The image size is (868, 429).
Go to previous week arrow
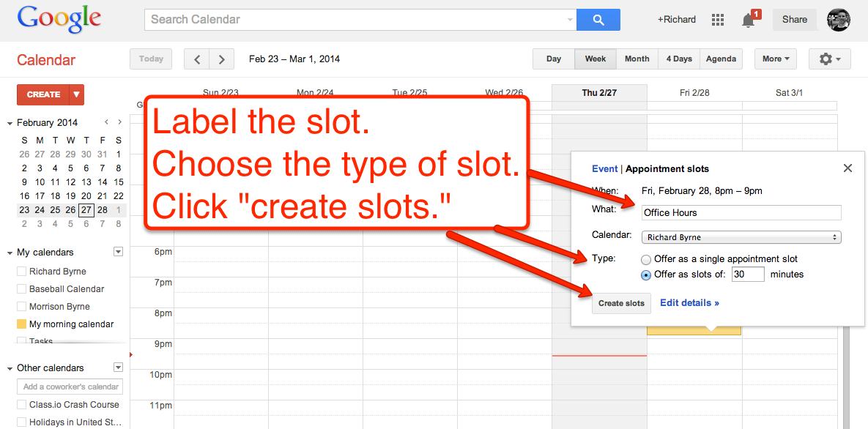tap(196, 59)
